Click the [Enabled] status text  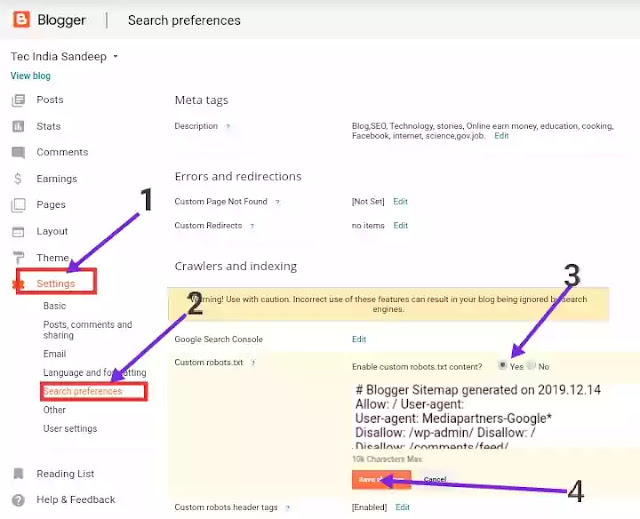(369, 507)
